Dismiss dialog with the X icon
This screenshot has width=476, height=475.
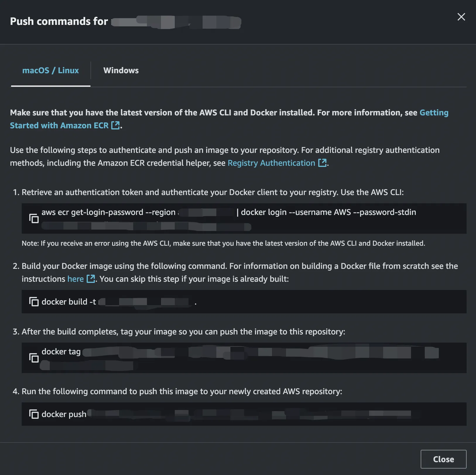click(x=461, y=17)
